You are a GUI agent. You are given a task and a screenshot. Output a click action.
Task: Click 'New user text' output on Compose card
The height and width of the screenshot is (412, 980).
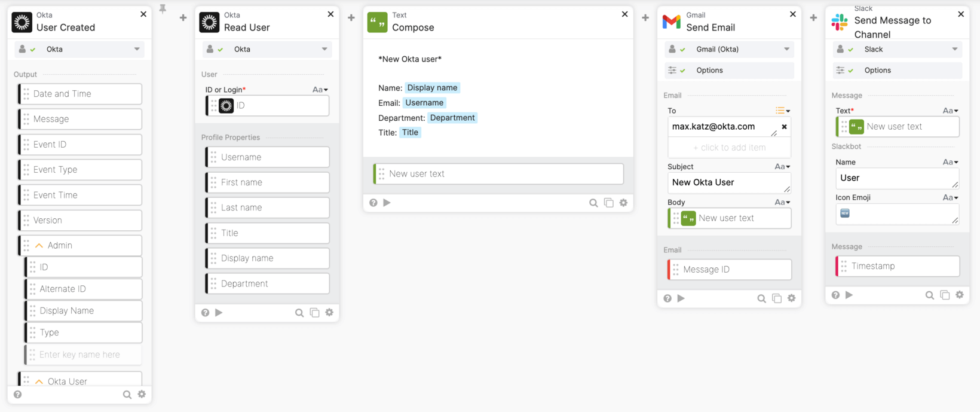pos(498,174)
